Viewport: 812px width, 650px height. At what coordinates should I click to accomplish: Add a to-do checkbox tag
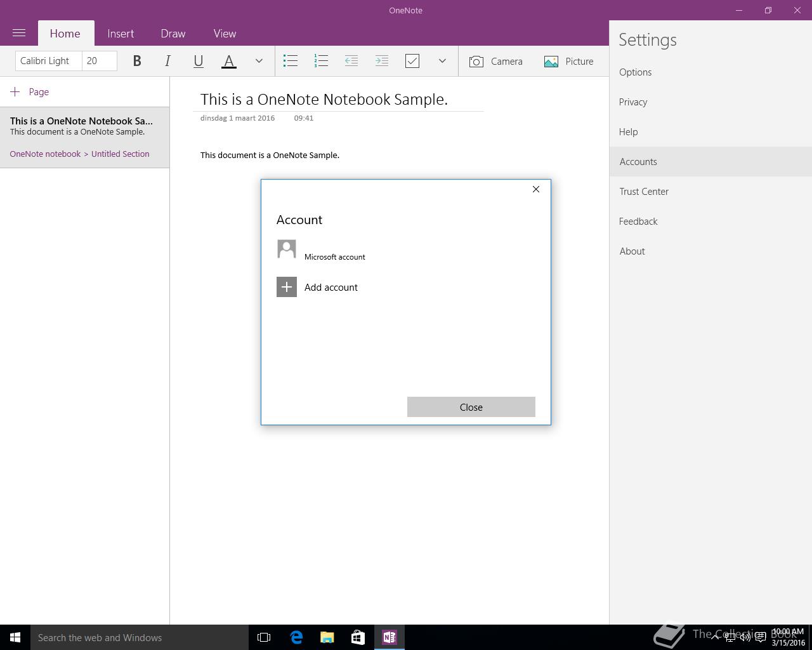[x=412, y=61]
